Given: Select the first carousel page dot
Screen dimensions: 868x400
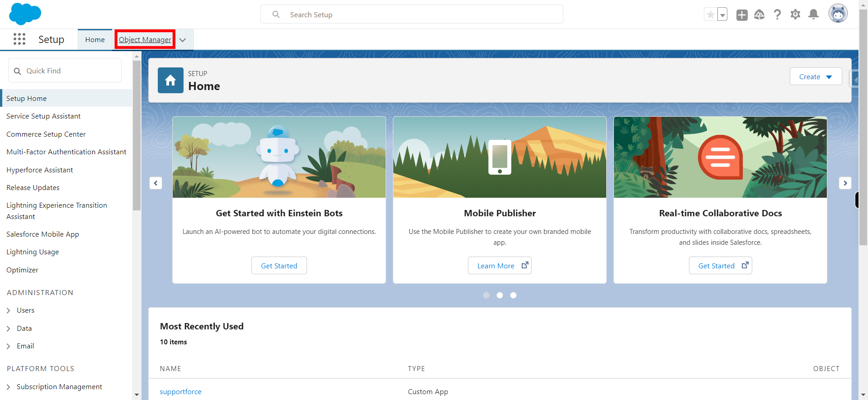Looking at the screenshot, I should pos(486,295).
